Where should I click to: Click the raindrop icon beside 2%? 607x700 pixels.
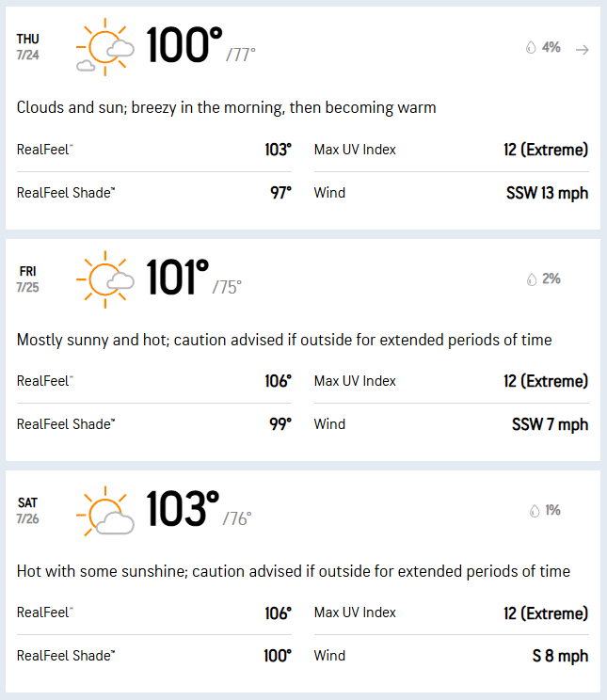click(532, 279)
